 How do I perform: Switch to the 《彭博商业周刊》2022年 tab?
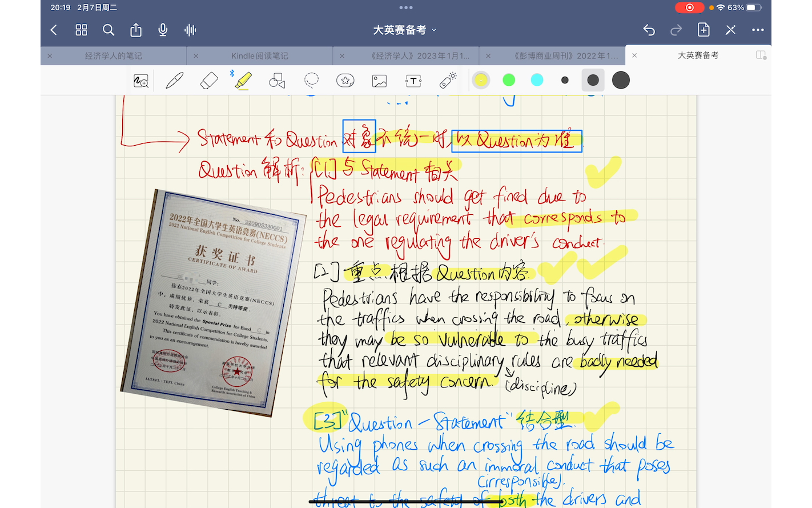[x=566, y=56]
